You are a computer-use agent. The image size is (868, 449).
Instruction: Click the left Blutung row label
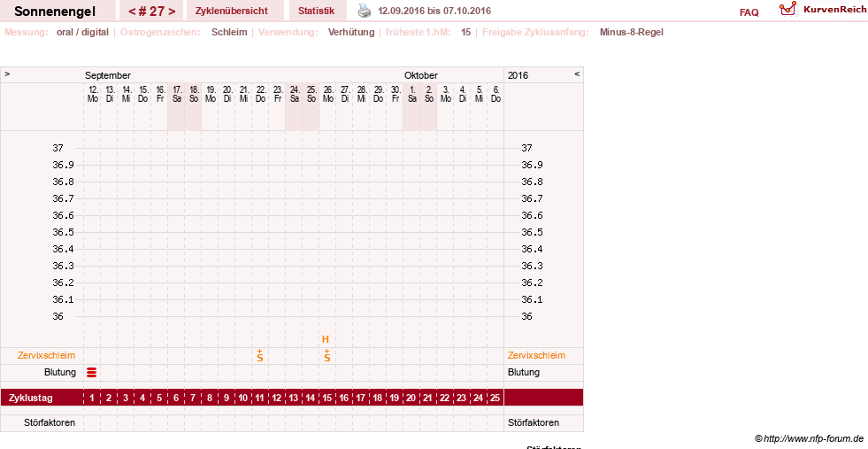coord(60,372)
